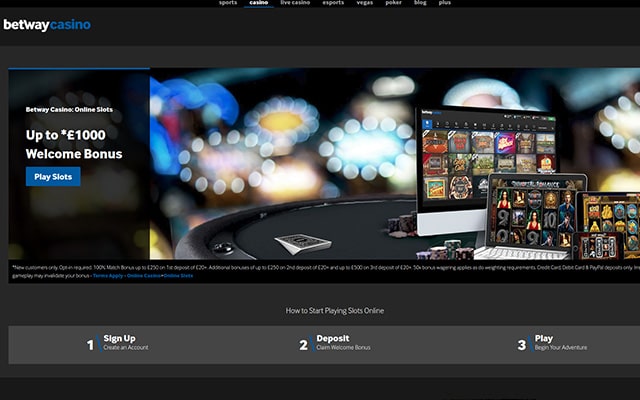The height and width of the screenshot is (400, 640).
Task: Open the esports section
Action: 333,2
